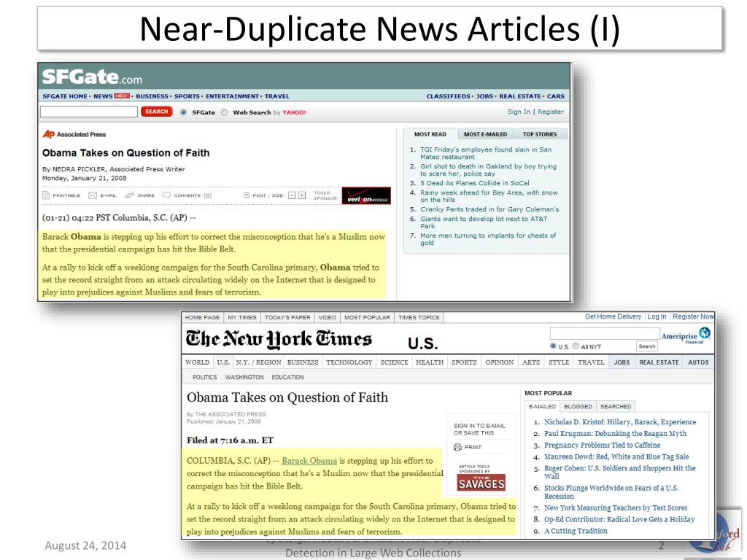747x560 pixels.
Task: Click SFGate Register link
Action: coord(551,112)
